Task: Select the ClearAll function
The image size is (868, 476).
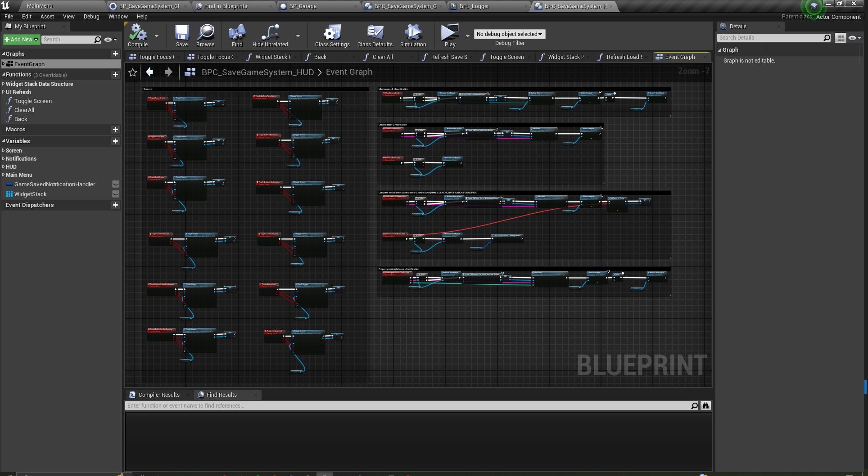Action: [24, 110]
